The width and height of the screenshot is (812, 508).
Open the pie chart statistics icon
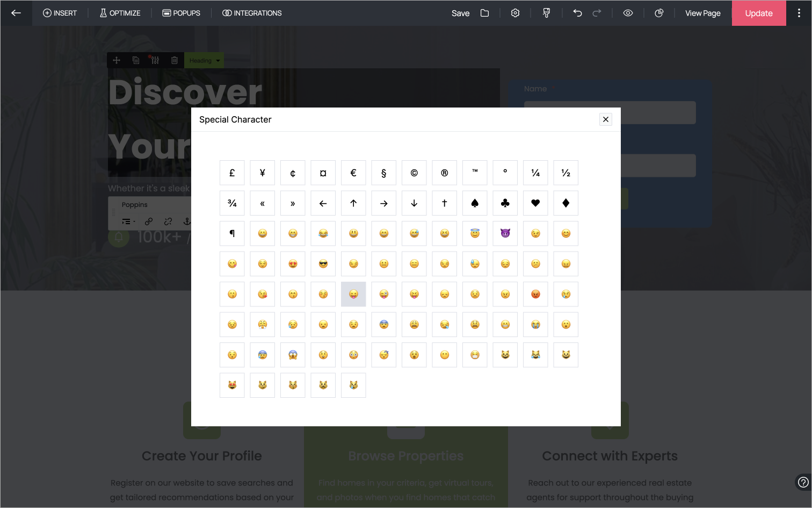pyautogui.click(x=659, y=13)
